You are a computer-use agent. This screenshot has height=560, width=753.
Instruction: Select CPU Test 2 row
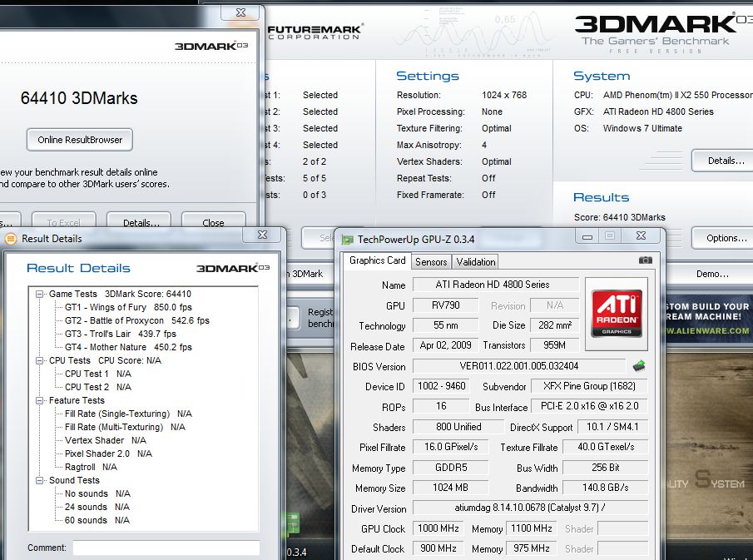pyautogui.click(x=98, y=387)
